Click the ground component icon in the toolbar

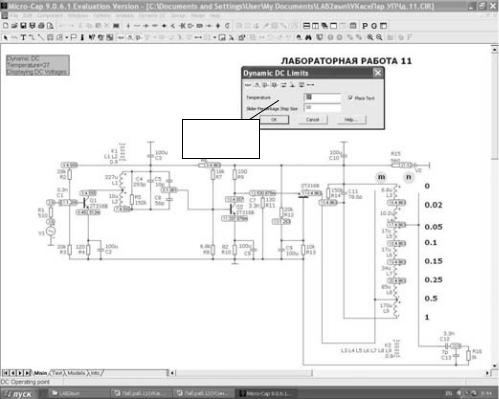point(128,26)
